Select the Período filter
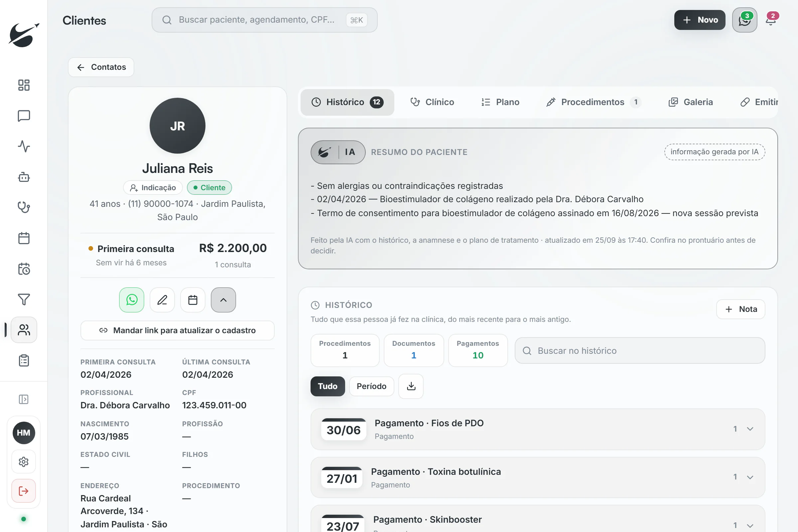The height and width of the screenshot is (532, 798). click(371, 386)
